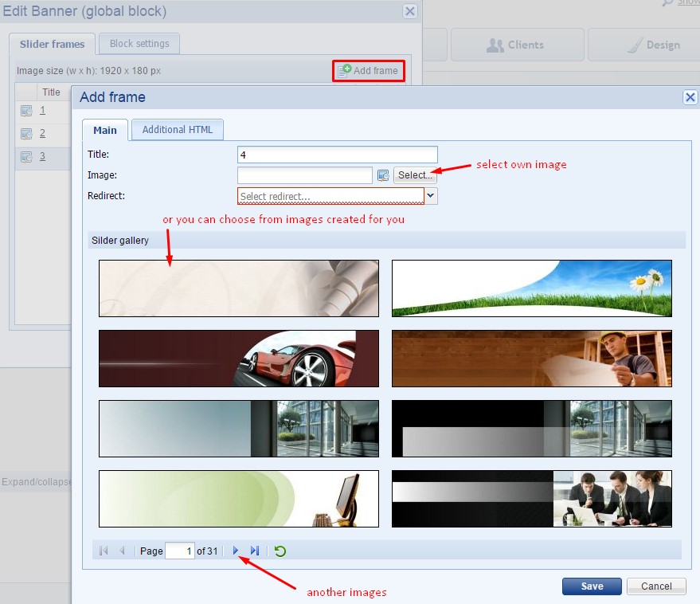Click the image icon beside frame 3
This screenshot has width=700, height=604.
(x=26, y=157)
